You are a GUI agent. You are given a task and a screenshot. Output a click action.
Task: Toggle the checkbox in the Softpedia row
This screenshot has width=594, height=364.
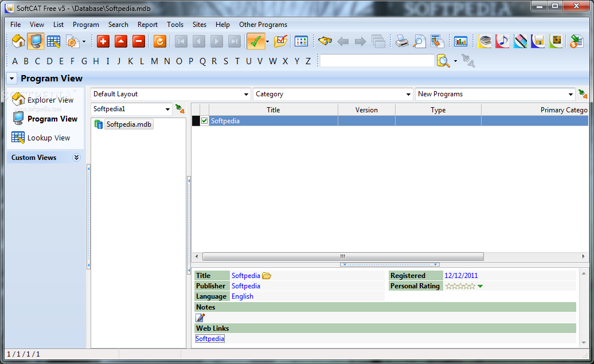(205, 121)
